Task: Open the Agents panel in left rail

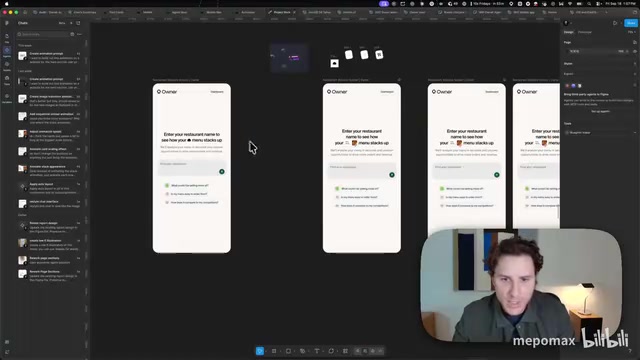Action: click(7, 52)
